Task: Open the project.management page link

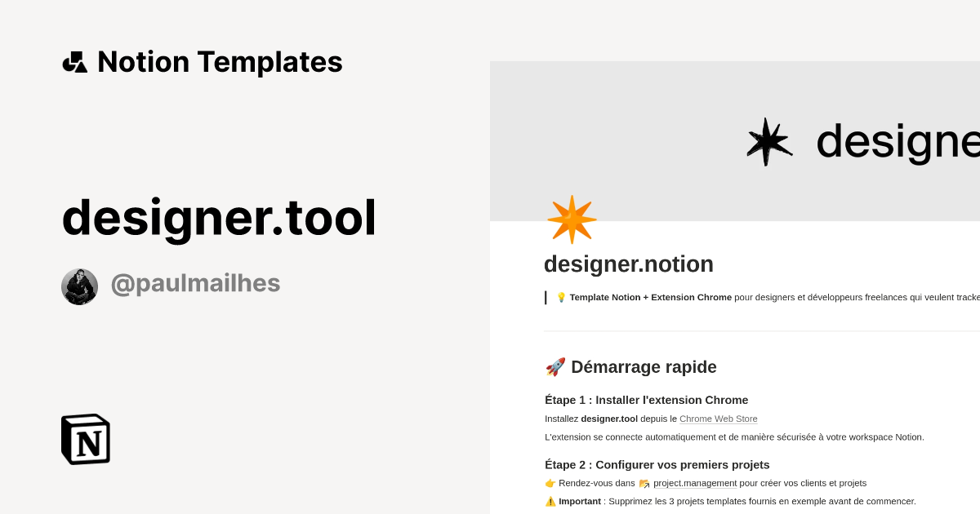Action: [x=694, y=483]
